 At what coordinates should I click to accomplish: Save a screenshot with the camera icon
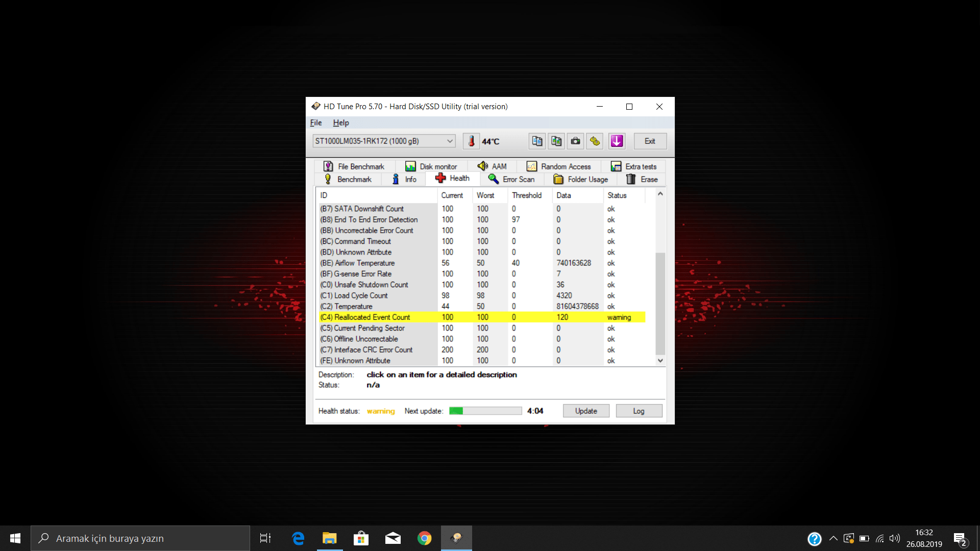click(x=575, y=141)
